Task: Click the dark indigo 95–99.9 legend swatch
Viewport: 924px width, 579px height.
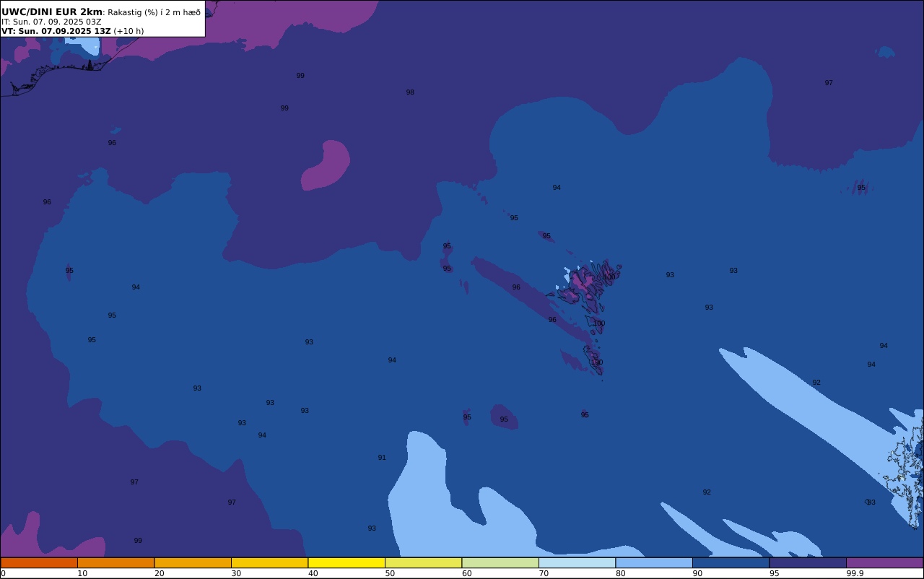Action: [808, 562]
